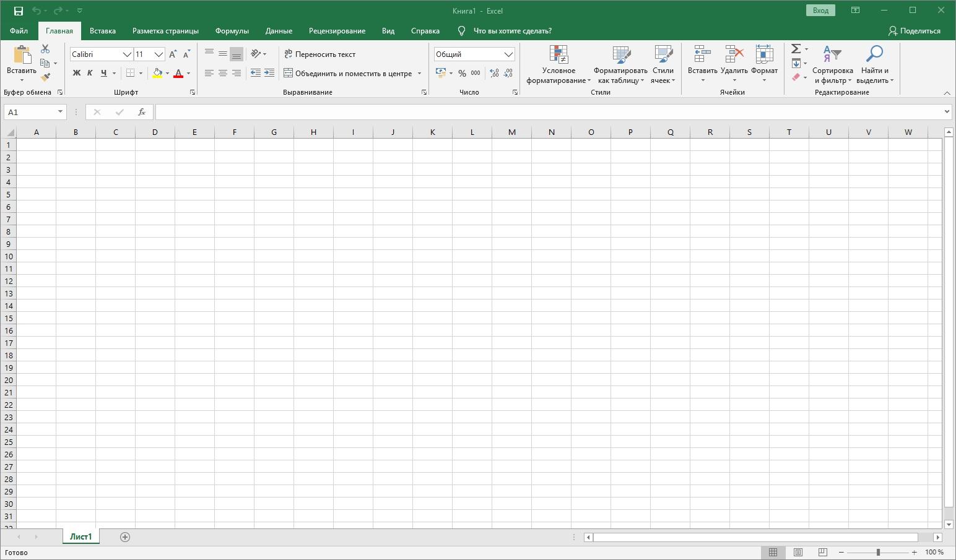
Task: Click the AutoSum sigma icon
Action: [x=796, y=49]
